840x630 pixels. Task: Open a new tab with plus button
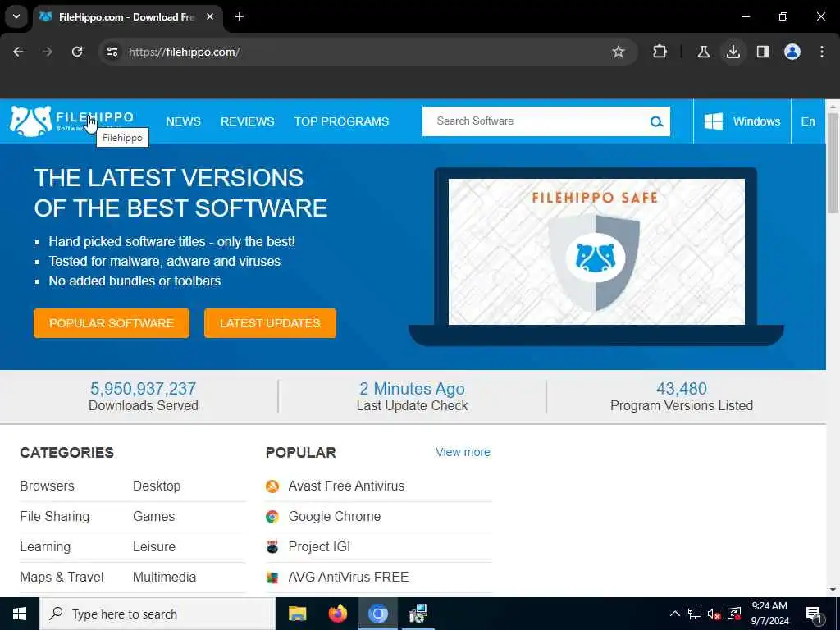tap(240, 16)
